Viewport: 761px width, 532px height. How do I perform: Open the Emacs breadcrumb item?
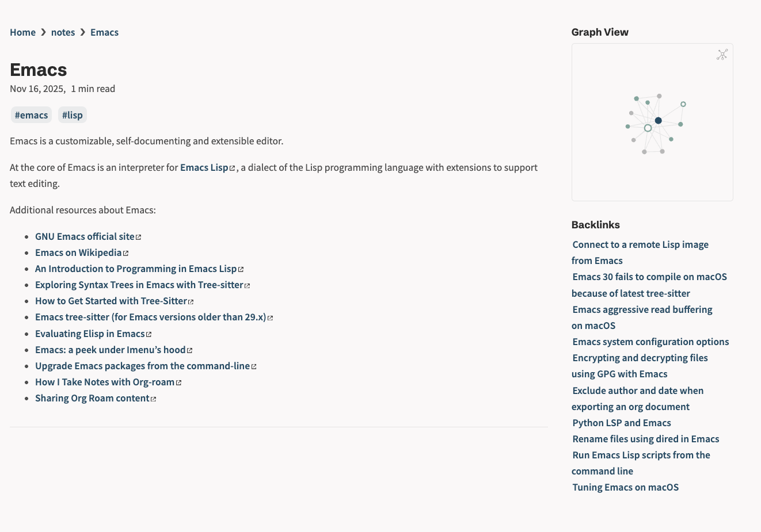click(x=104, y=32)
